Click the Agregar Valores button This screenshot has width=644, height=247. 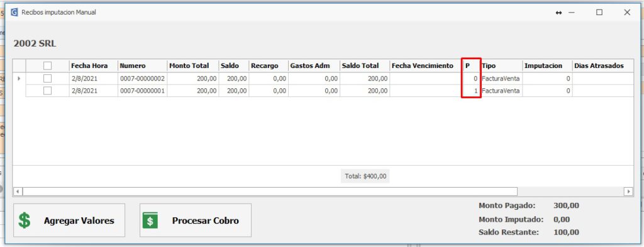(x=69, y=221)
